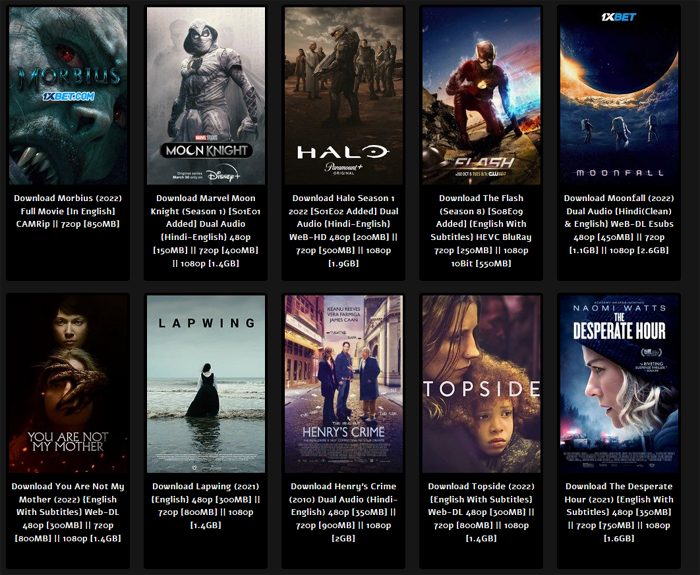Open You Are Not My Mother poster
The image size is (700, 575).
(x=68, y=384)
